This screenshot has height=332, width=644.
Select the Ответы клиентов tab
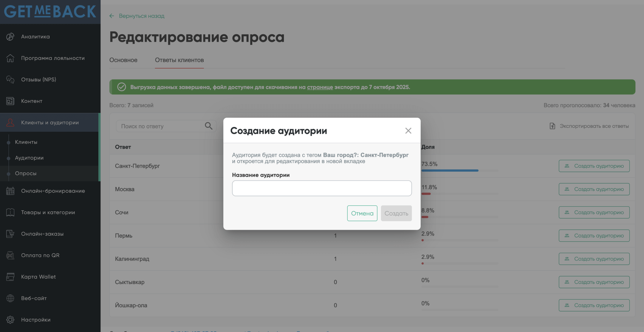179,60
